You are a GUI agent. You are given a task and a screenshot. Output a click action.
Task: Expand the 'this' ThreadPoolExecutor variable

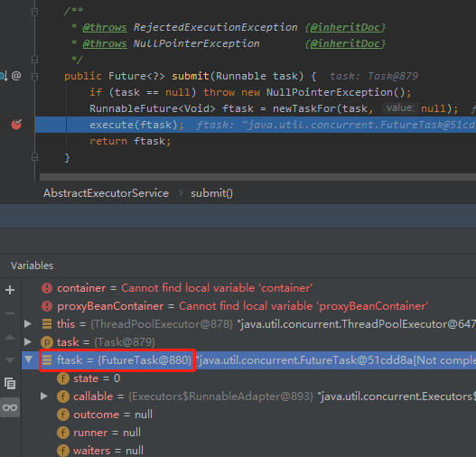coord(28,324)
